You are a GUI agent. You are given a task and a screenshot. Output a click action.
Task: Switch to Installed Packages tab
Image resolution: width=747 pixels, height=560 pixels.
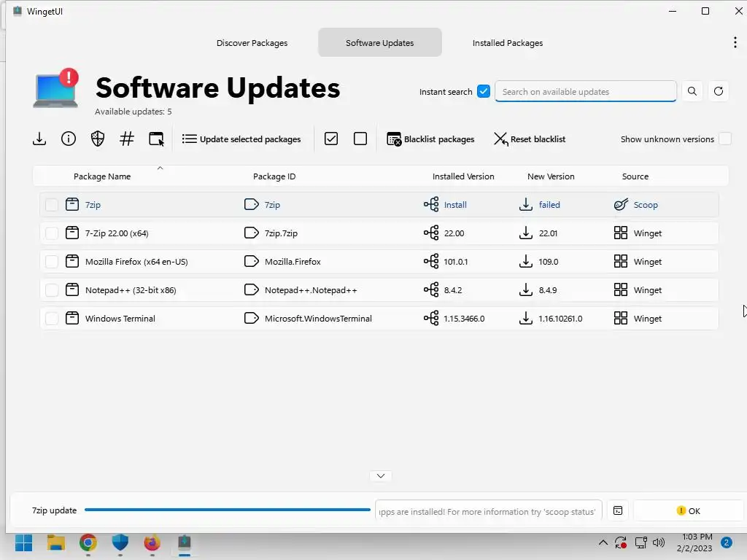click(x=508, y=43)
